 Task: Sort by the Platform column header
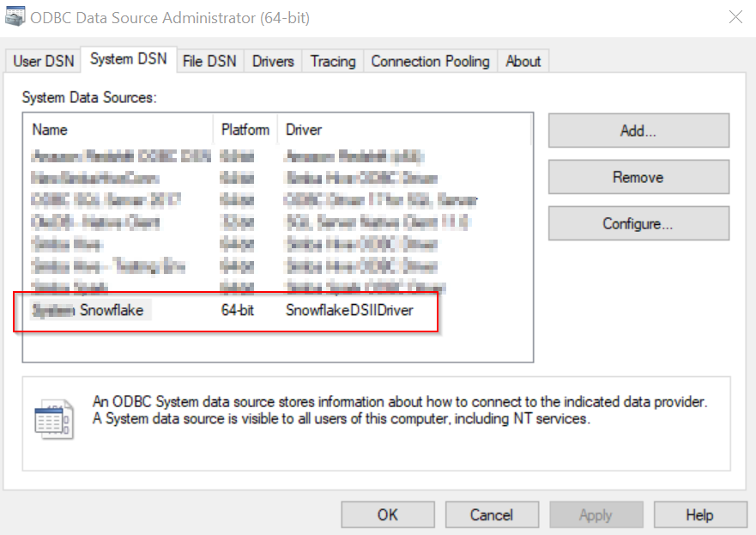[245, 130]
